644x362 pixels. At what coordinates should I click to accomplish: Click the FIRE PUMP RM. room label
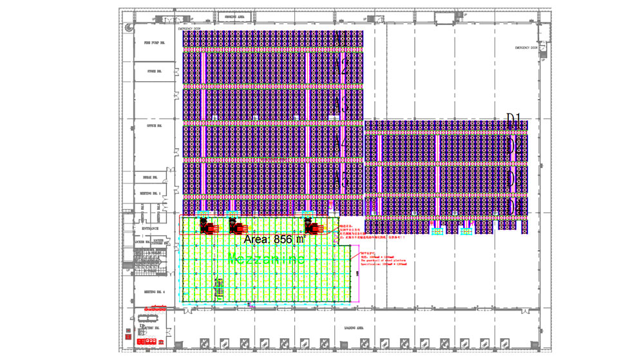155,43
